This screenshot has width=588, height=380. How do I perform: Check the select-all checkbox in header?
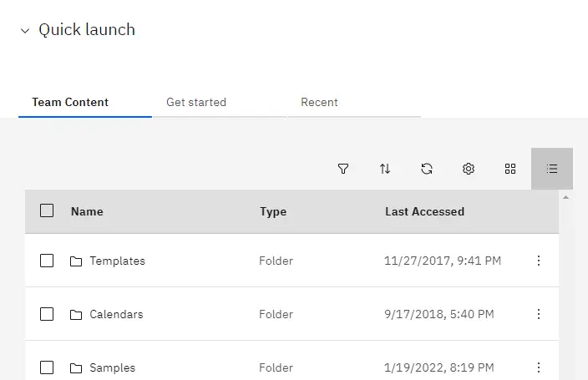47,210
